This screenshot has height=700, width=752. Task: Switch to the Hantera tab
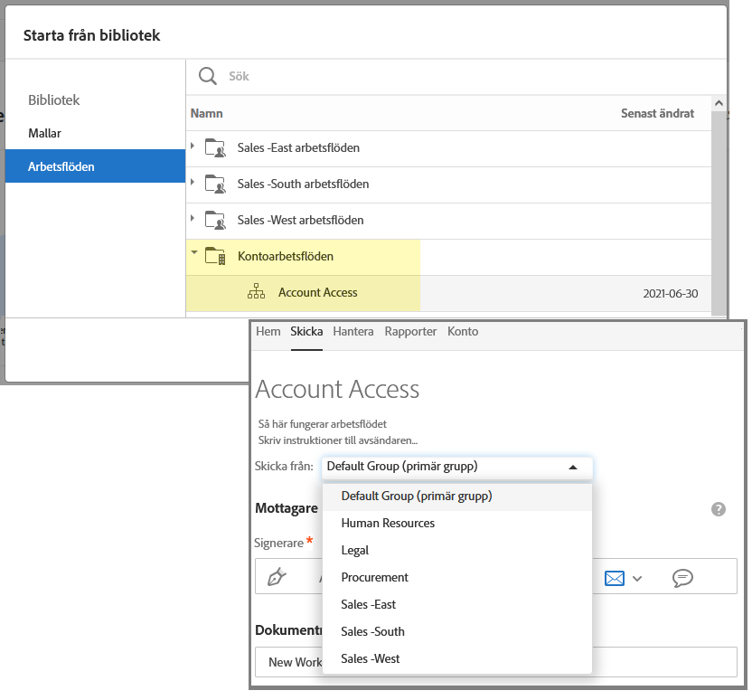pyautogui.click(x=352, y=332)
